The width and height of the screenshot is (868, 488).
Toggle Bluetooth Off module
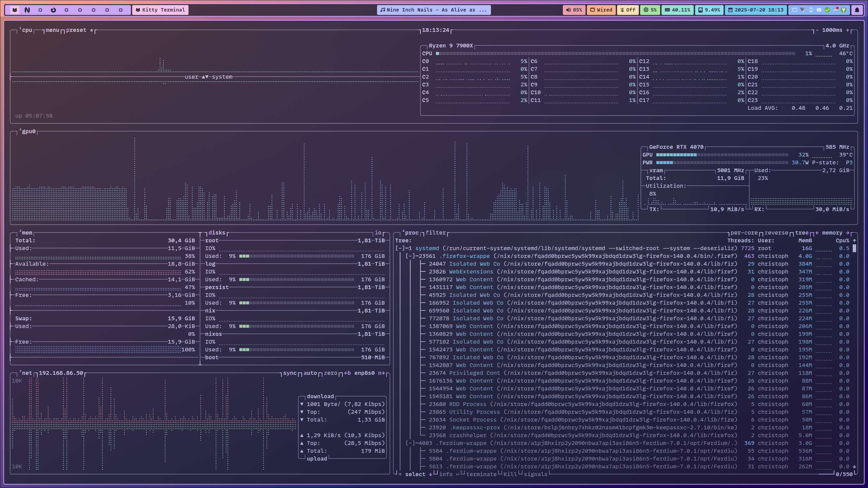(x=628, y=10)
